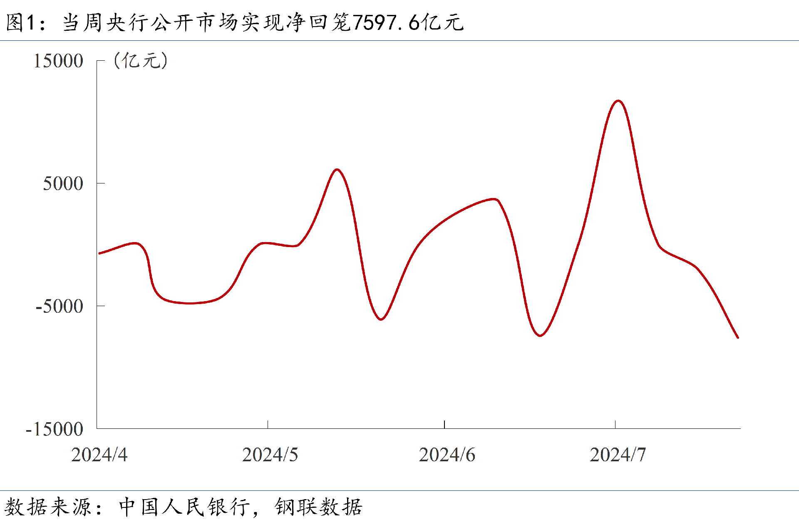Click the -15000 y-axis label
This screenshot has height=532, width=799.
[x=55, y=429]
